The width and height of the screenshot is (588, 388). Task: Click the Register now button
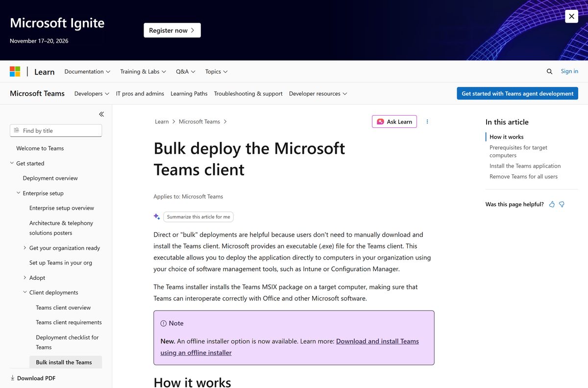tap(172, 30)
